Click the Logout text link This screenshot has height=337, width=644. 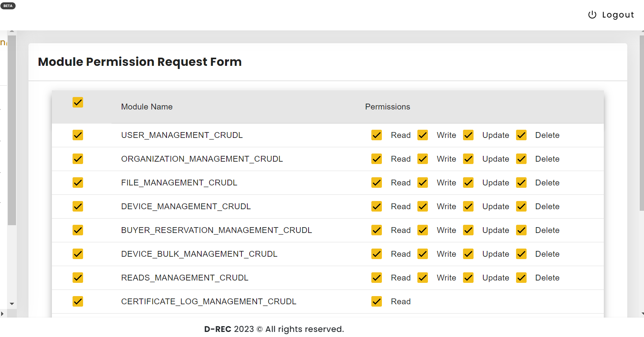[x=618, y=15]
